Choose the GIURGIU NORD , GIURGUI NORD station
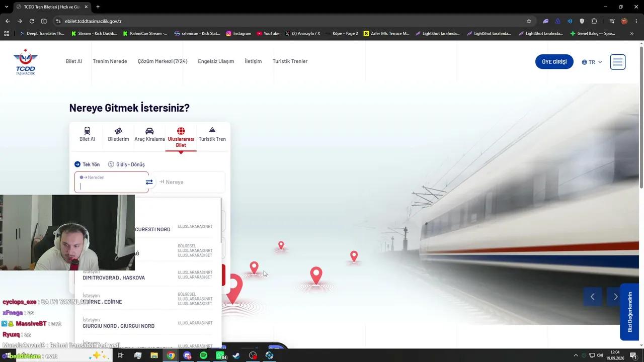The image size is (644, 362). tap(147, 323)
